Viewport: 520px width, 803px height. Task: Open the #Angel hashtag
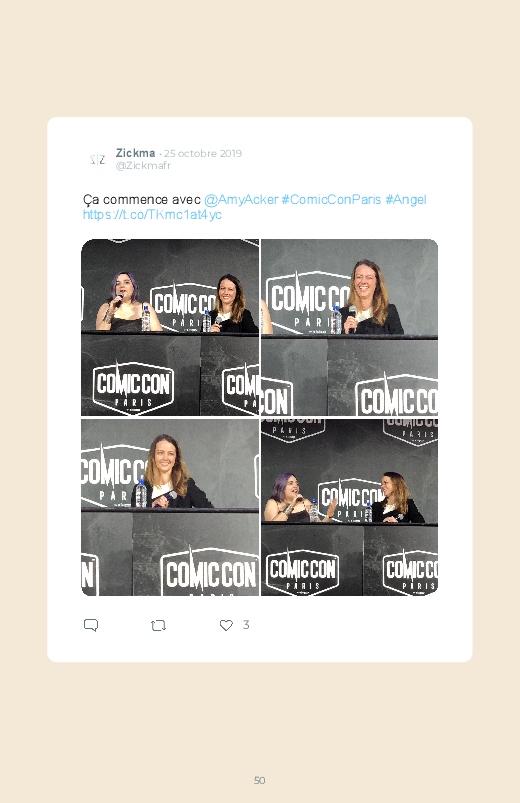406,199
